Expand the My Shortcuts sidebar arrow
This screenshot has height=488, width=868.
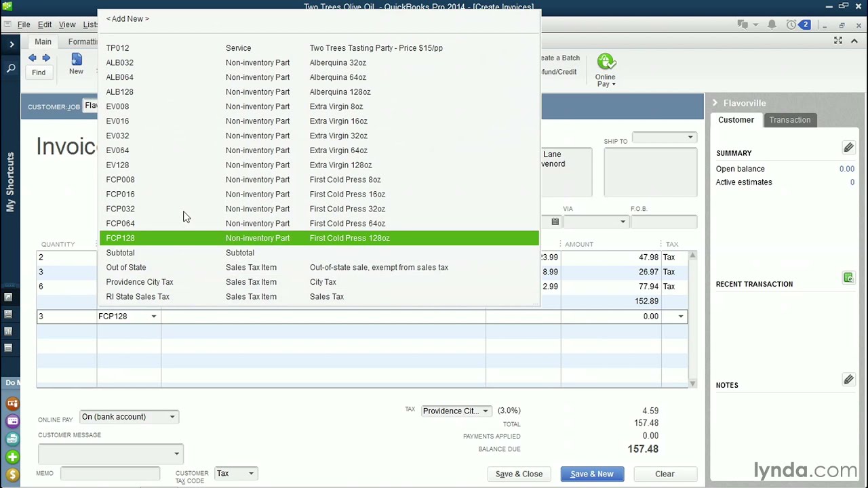coord(12,44)
